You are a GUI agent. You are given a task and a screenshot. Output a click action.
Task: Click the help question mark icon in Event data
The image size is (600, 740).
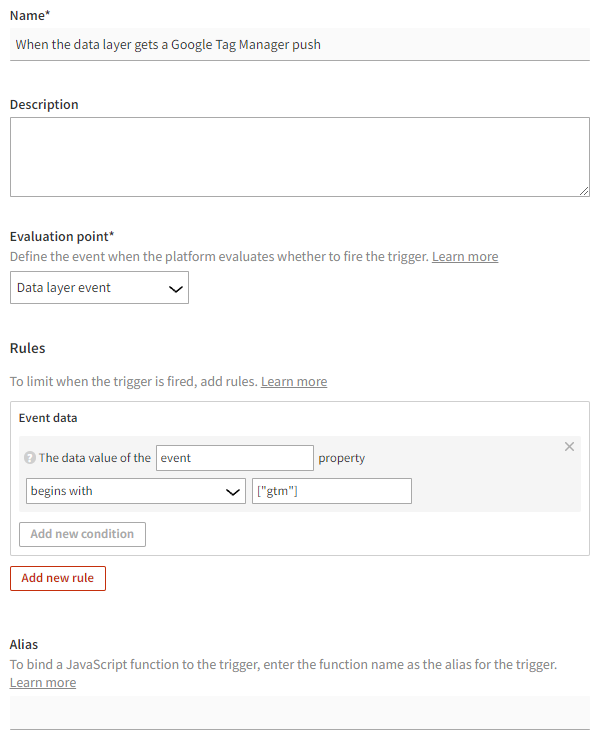tap(30, 458)
